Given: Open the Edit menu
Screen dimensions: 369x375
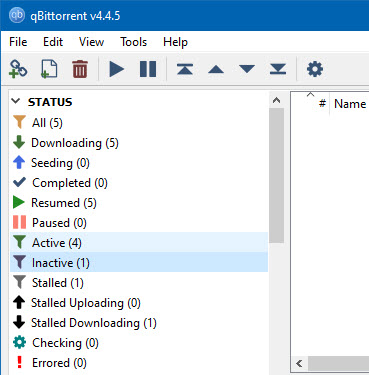Looking at the screenshot, I should pos(53,42).
